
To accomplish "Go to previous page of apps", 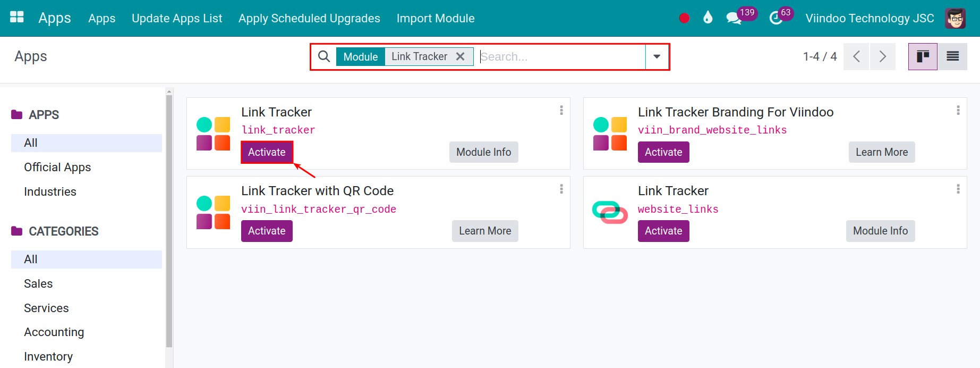I will 856,56.
